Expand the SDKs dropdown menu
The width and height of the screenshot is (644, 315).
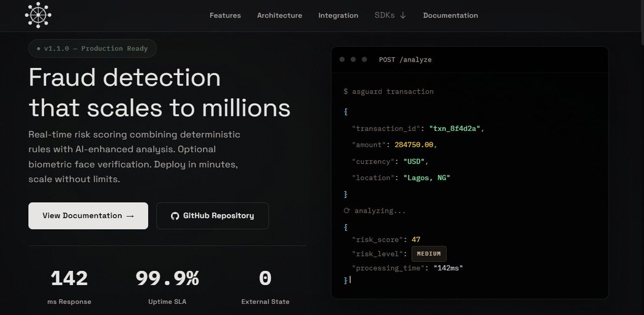(390, 16)
